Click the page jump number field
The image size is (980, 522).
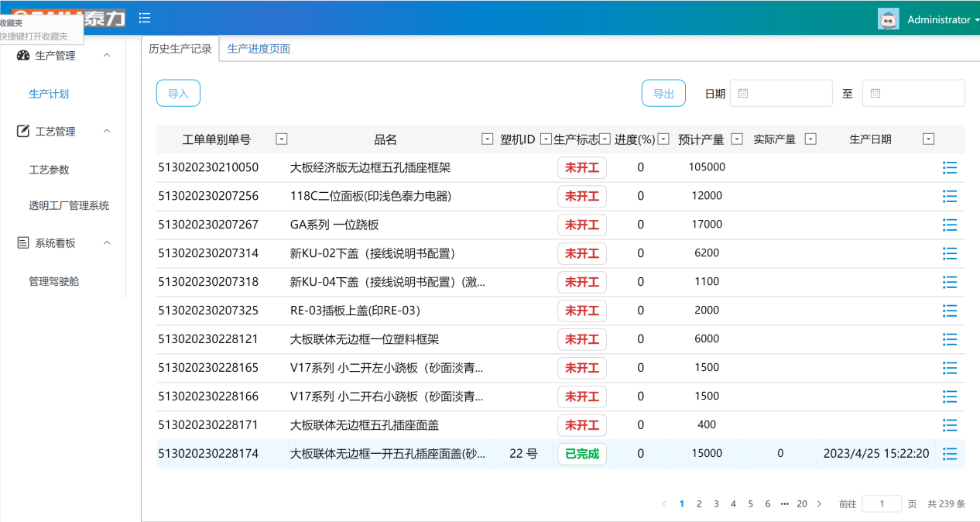pos(882,503)
